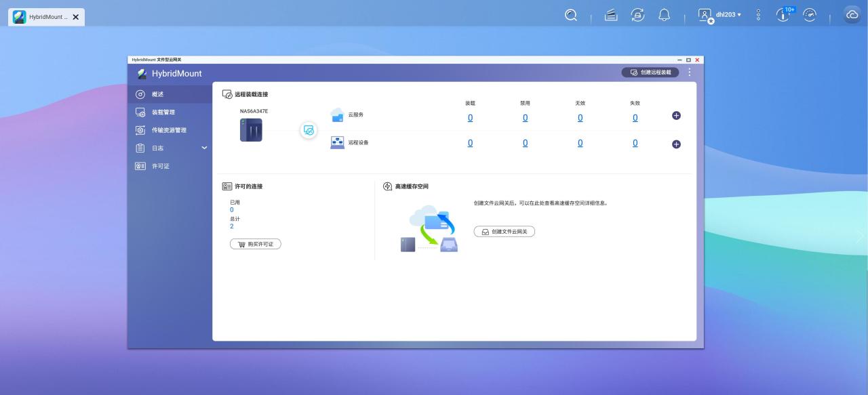The height and width of the screenshot is (395, 868).
Task: Click the 许可证 card sidebar icon
Action: tap(140, 166)
